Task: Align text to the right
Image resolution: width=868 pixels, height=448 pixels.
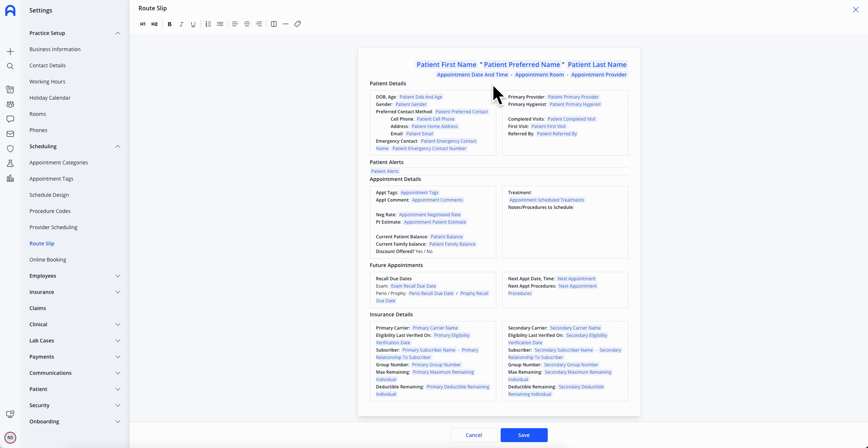Action: 259,24
